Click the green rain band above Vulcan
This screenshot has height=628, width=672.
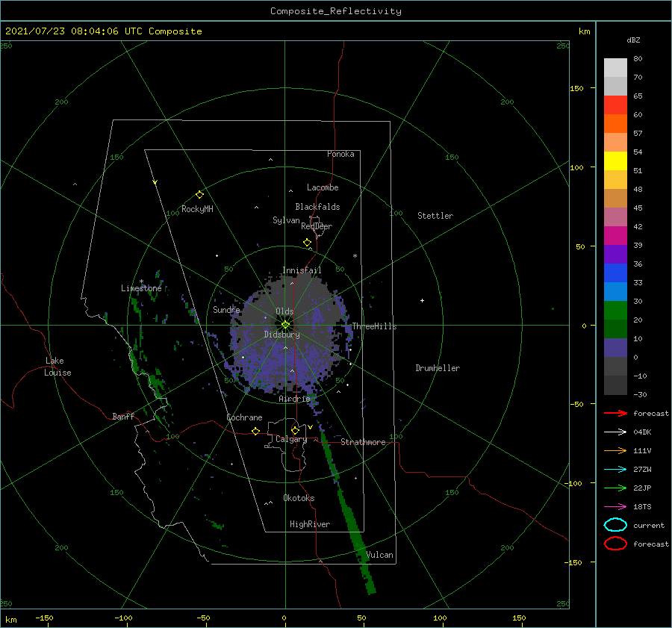352,520
